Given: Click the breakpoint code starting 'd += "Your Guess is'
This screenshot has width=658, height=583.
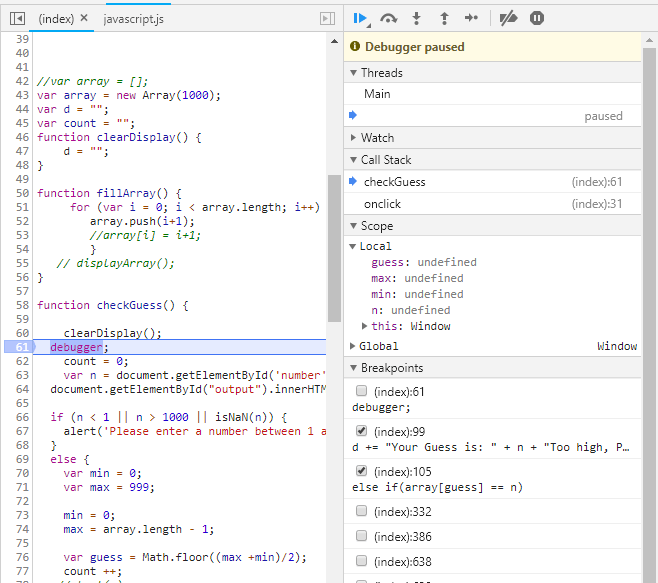Looking at the screenshot, I should pos(491,447).
